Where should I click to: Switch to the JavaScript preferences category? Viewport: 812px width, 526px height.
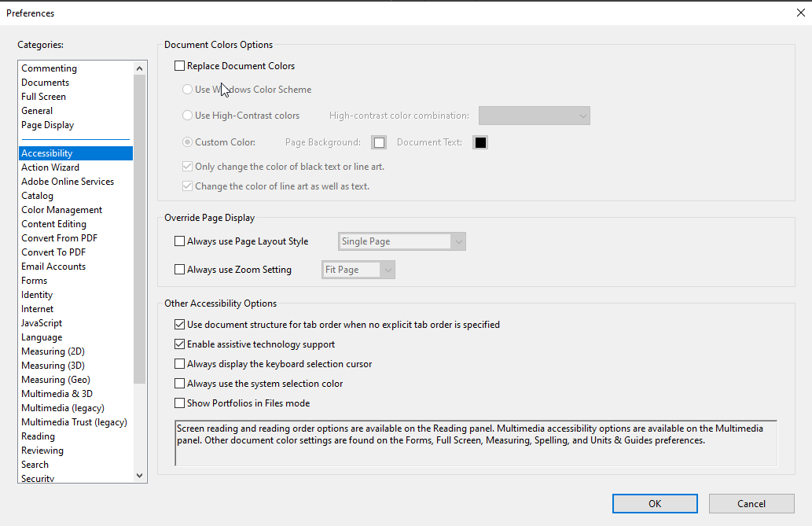click(41, 322)
